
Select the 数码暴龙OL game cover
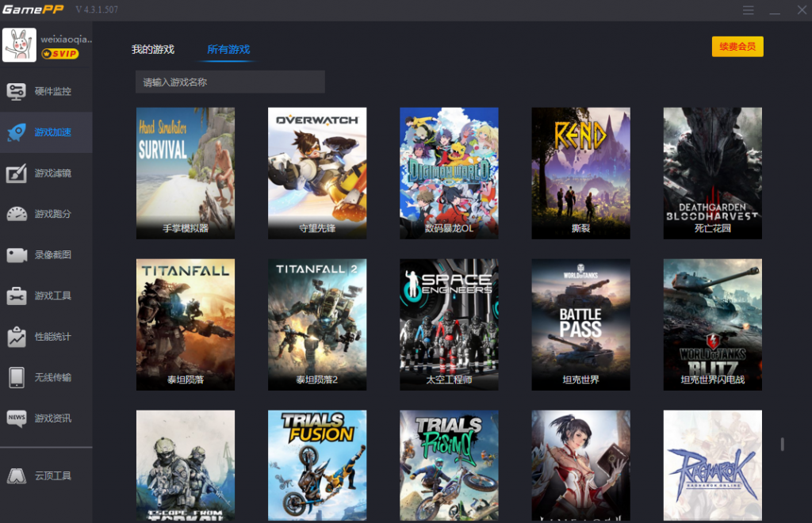pyautogui.click(x=449, y=174)
